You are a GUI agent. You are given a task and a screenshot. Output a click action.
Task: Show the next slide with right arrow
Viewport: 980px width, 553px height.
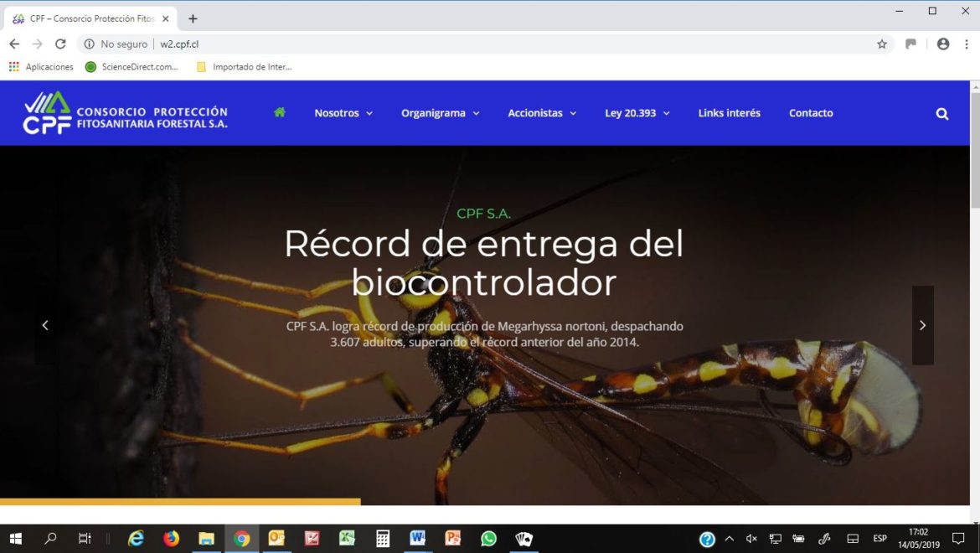(922, 325)
